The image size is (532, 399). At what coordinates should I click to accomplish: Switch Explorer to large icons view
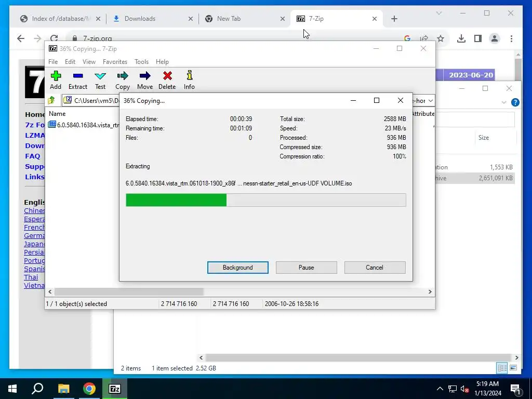513,368
